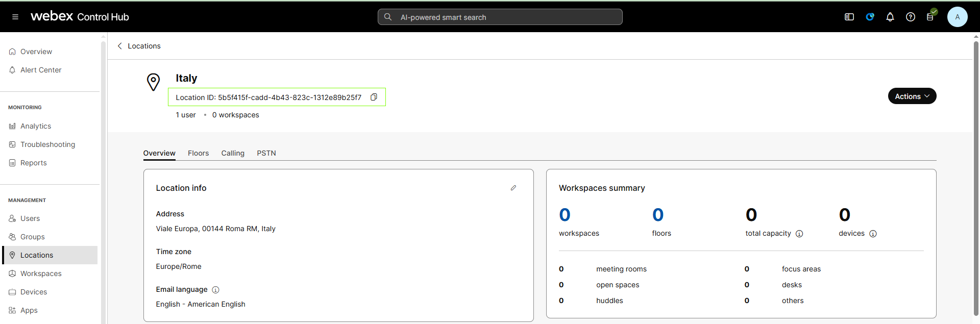The height and width of the screenshot is (324, 980).
Task: Open the notifications bell
Action: click(890, 17)
